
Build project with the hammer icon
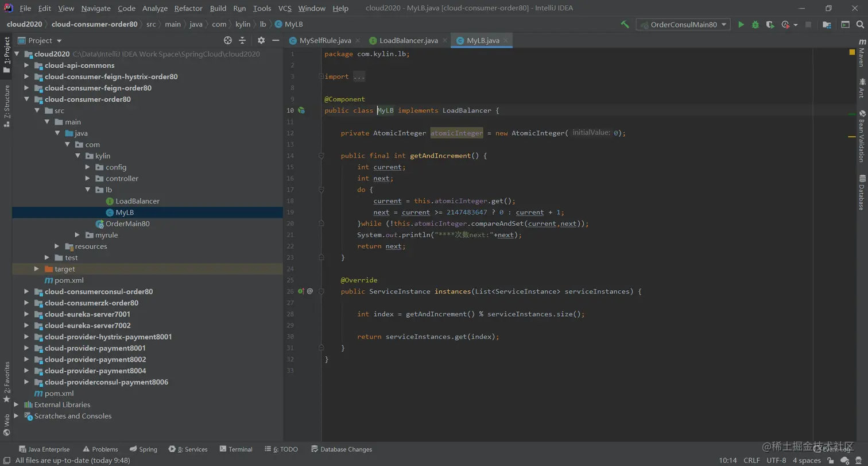(x=625, y=25)
